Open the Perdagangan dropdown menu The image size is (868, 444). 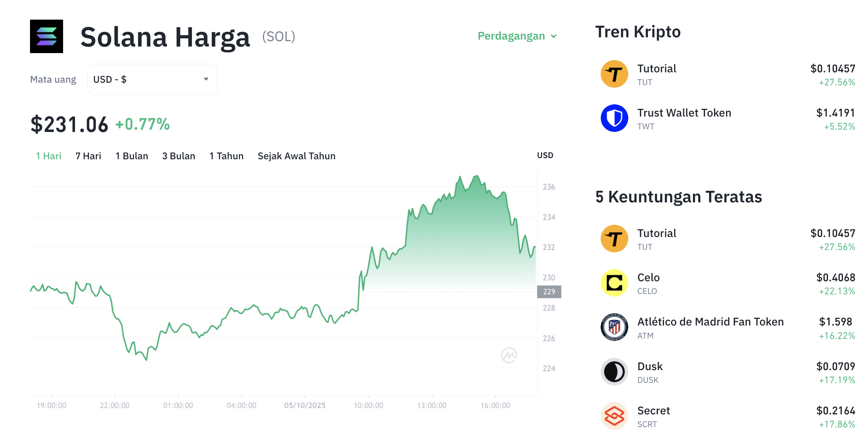coord(517,36)
